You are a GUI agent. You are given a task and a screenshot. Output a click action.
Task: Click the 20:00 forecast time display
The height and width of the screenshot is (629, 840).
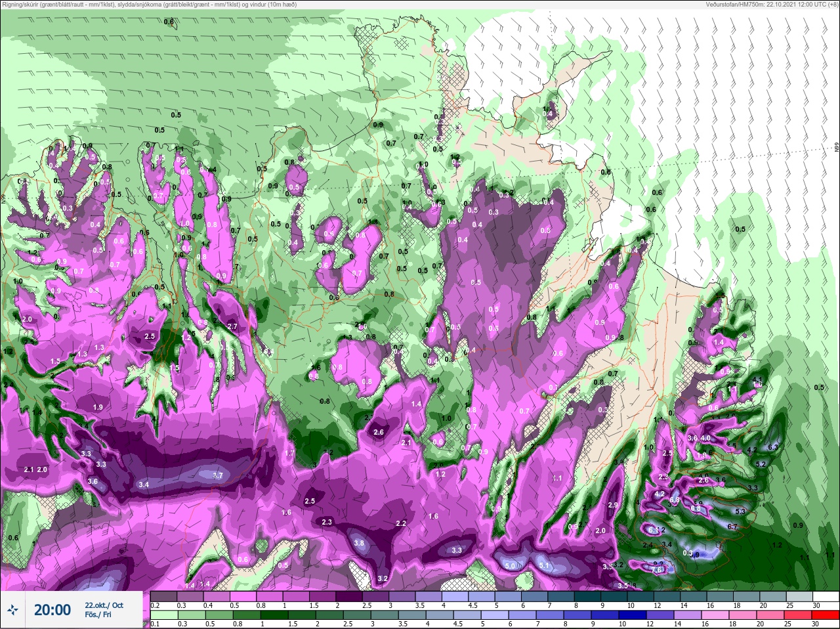[x=52, y=610]
